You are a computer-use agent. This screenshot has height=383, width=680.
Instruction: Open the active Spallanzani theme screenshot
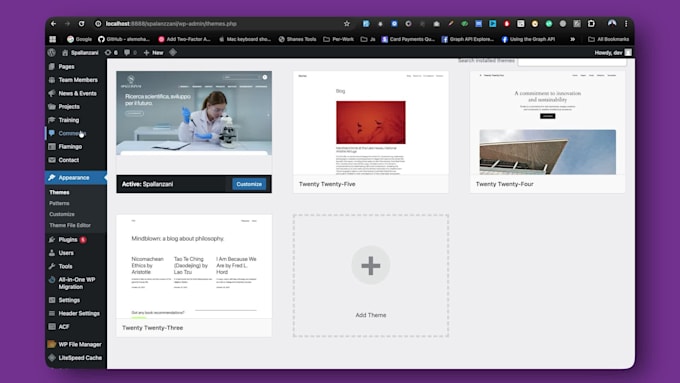tap(194, 122)
